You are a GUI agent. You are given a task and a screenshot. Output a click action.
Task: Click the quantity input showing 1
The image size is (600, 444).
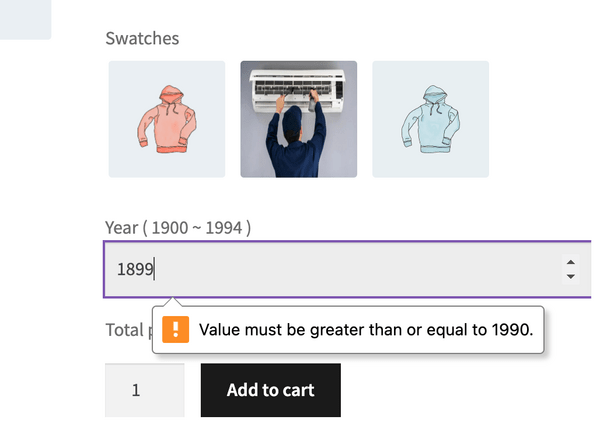pyautogui.click(x=144, y=390)
